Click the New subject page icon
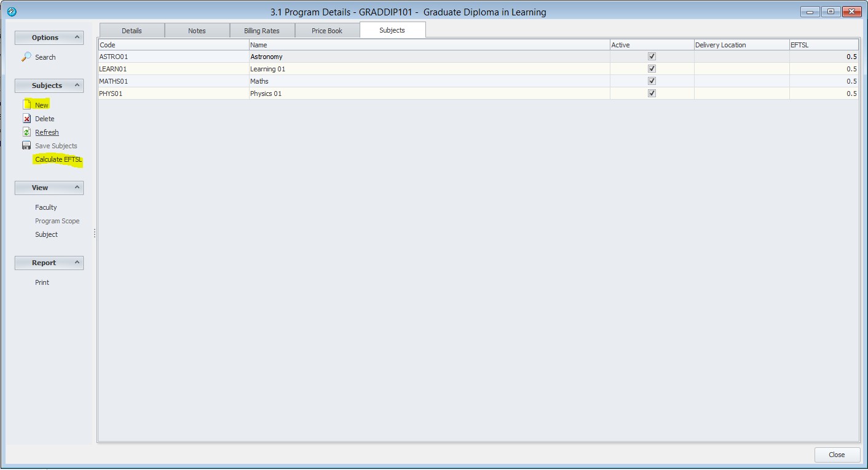The height and width of the screenshot is (470, 868). (x=26, y=105)
